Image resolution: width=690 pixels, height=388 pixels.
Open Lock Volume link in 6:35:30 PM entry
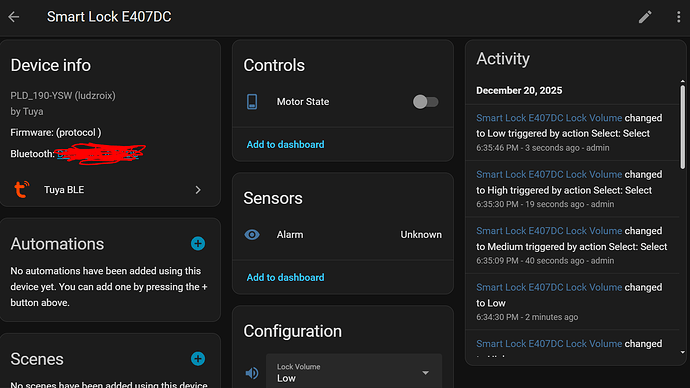pos(549,174)
